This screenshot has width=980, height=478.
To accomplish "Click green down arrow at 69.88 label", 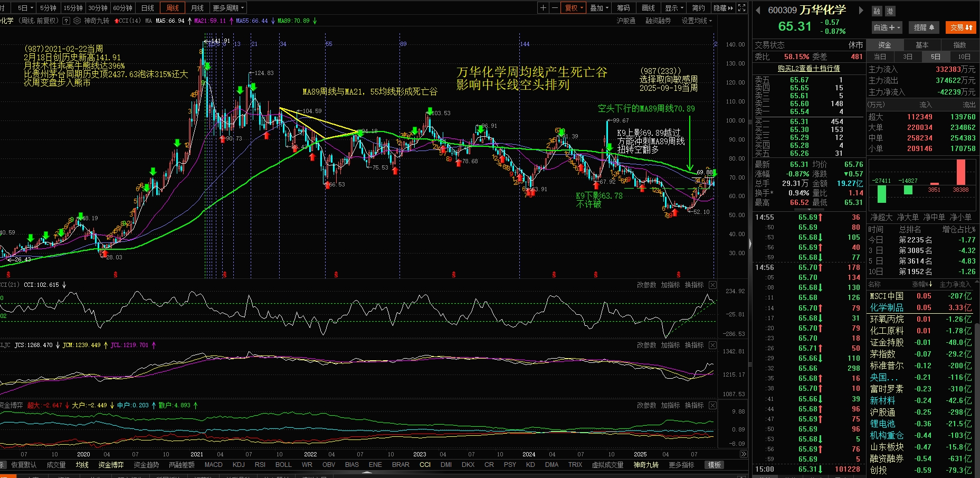I will pyautogui.click(x=715, y=173).
